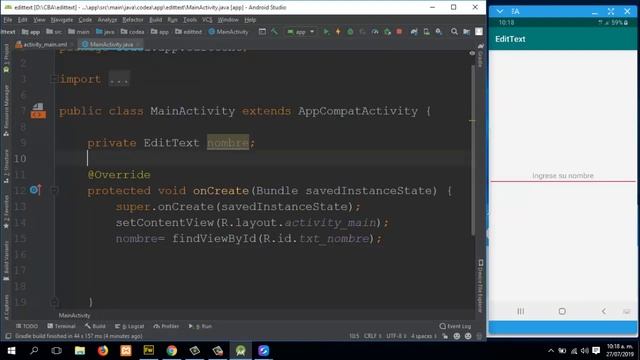640x360 pixels.
Task: Open File Explorer from the taskbar
Action: point(80,351)
